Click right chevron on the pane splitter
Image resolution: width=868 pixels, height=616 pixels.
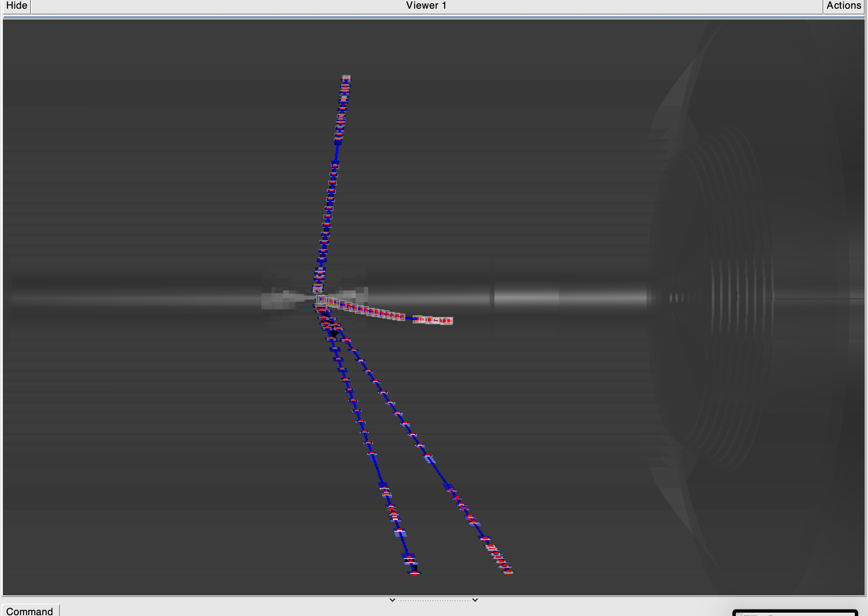point(475,600)
